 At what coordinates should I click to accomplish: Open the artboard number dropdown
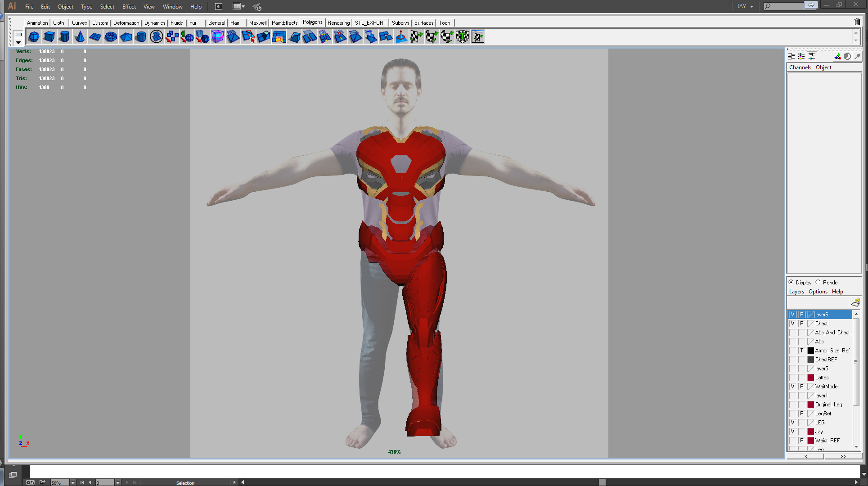[x=118, y=482]
